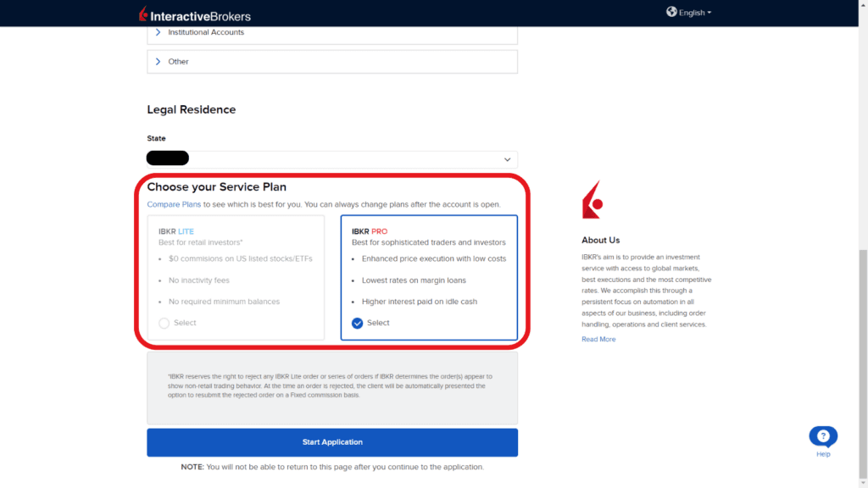
Task: Click the Read More link under About Us
Action: click(598, 338)
